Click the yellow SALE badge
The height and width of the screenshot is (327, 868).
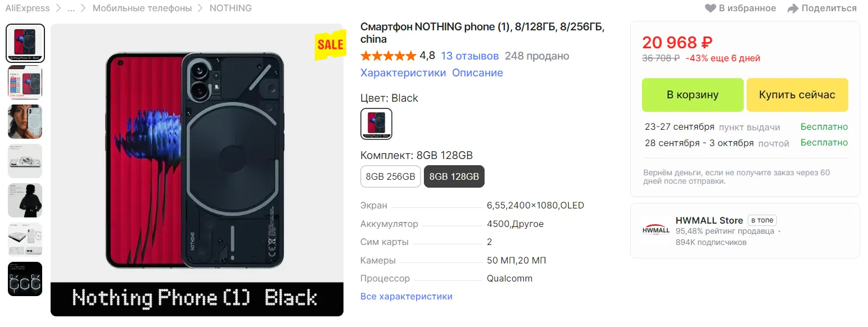(x=330, y=45)
